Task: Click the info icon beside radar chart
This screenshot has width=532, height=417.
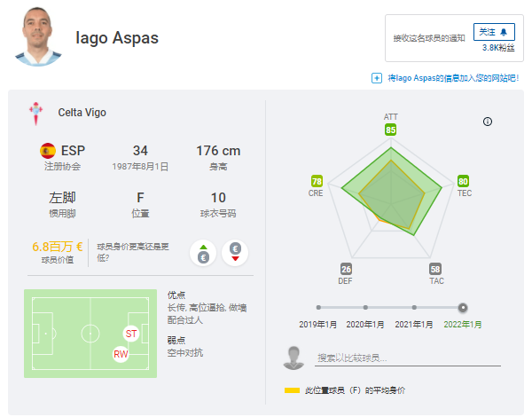Action: tap(488, 122)
